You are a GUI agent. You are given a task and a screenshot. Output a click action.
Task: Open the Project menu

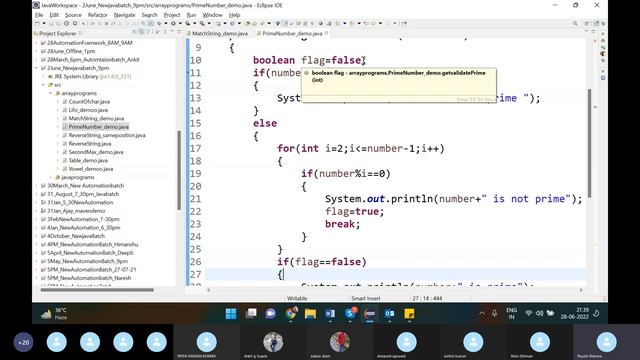click(172, 15)
